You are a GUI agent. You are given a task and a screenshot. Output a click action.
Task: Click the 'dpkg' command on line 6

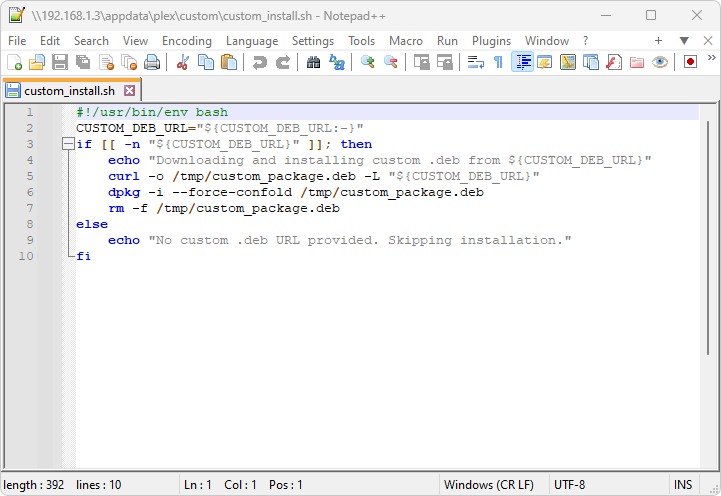pyautogui.click(x=124, y=192)
